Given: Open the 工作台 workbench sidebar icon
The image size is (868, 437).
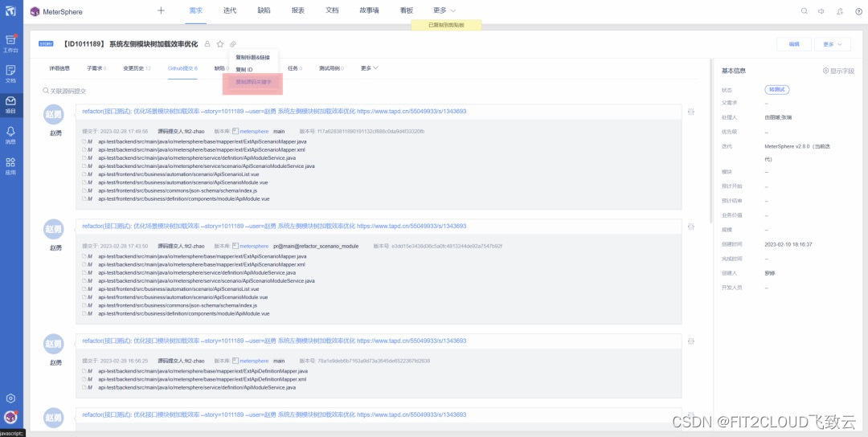Looking at the screenshot, I should pyautogui.click(x=10, y=43).
